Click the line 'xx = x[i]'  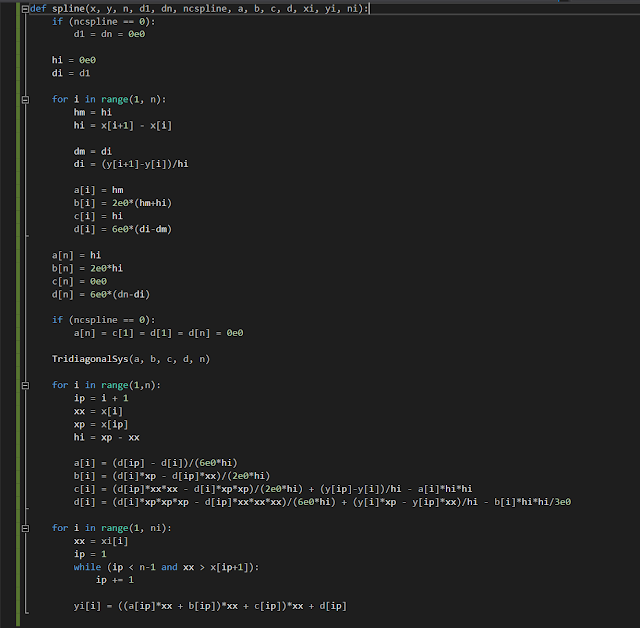(x=98, y=411)
